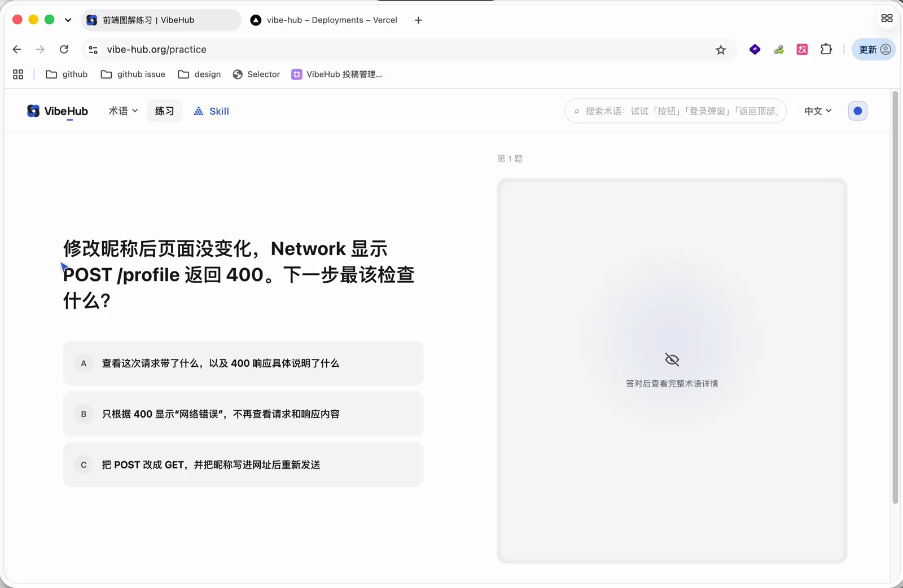Switch to the vibe-hub Deployments Vercel tab
The height and width of the screenshot is (588, 903).
pyautogui.click(x=325, y=20)
